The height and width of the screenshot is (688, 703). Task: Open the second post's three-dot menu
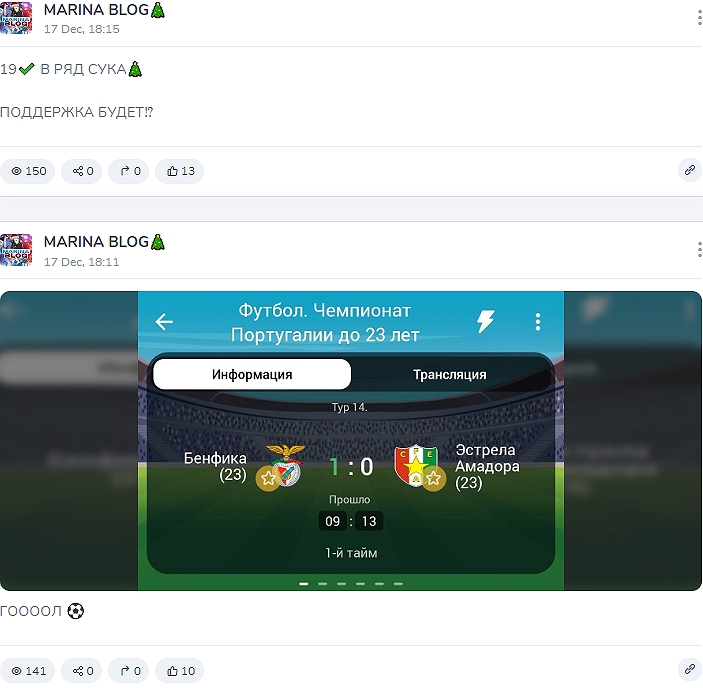[699, 250]
